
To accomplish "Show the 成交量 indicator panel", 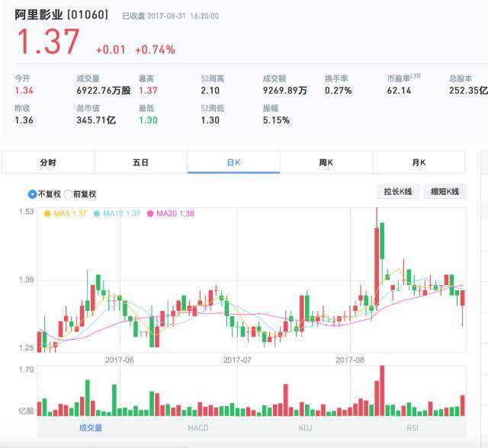I will 91,427.
